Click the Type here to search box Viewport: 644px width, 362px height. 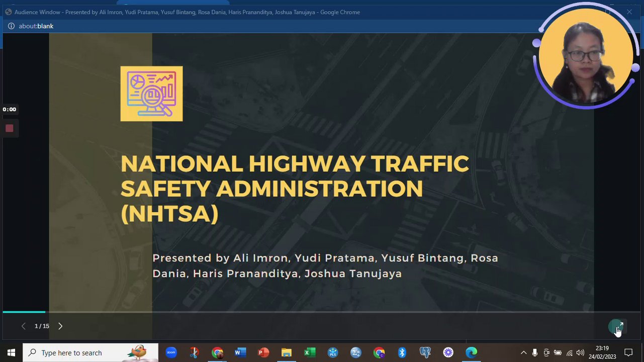pyautogui.click(x=90, y=352)
